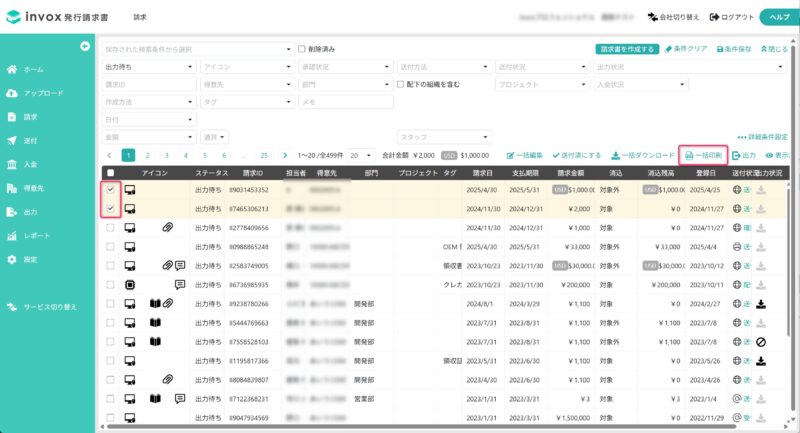This screenshot has width=800, height=433.
Task: Check the row with ID 2778409656
Action: [110, 227]
